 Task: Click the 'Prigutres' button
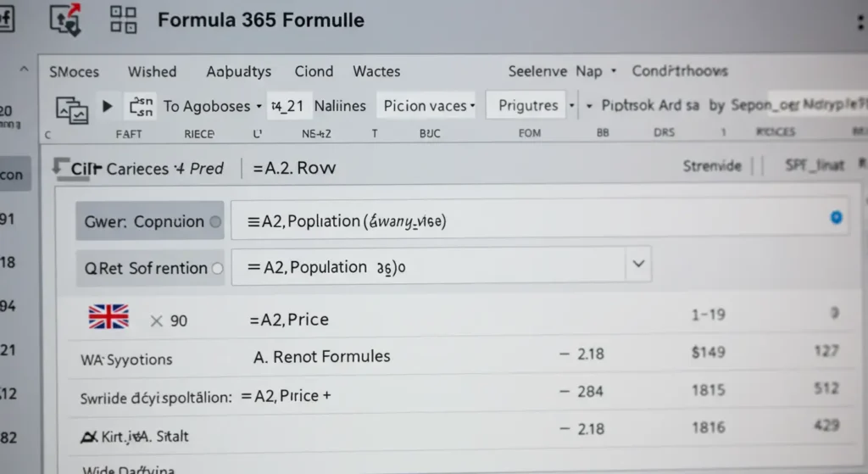click(528, 106)
